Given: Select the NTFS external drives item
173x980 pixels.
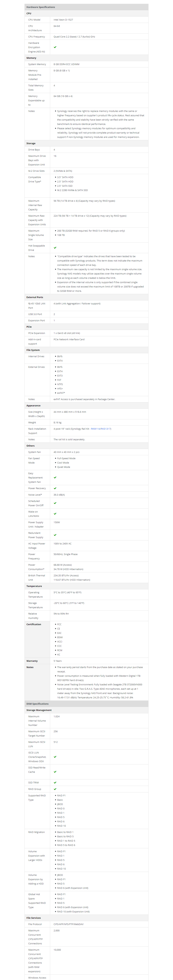Looking at the screenshot, I should (60, 384).
